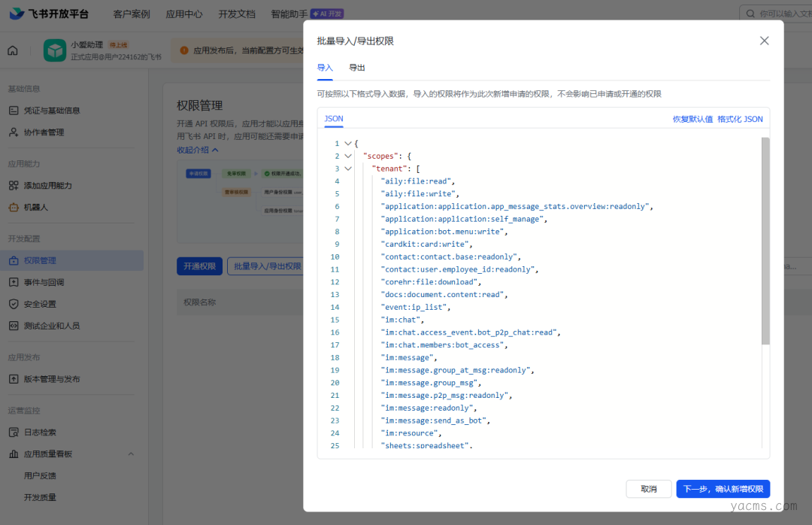Image resolution: width=812 pixels, height=525 pixels.
Task: Click the home icon in the app header
Action: 13,50
